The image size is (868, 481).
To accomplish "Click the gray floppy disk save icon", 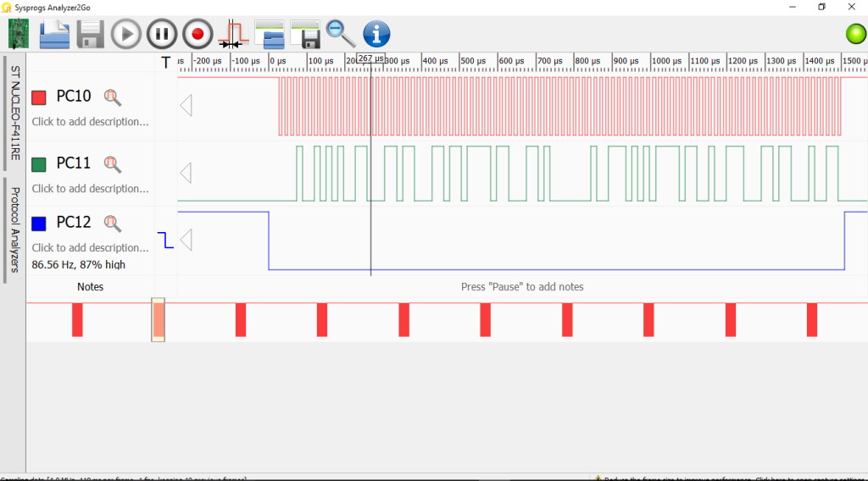I will [x=91, y=35].
